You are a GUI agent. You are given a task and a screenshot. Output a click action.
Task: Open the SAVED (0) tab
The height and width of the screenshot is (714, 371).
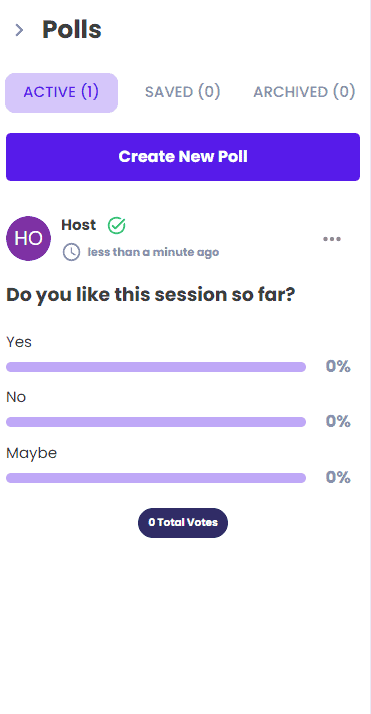(183, 92)
